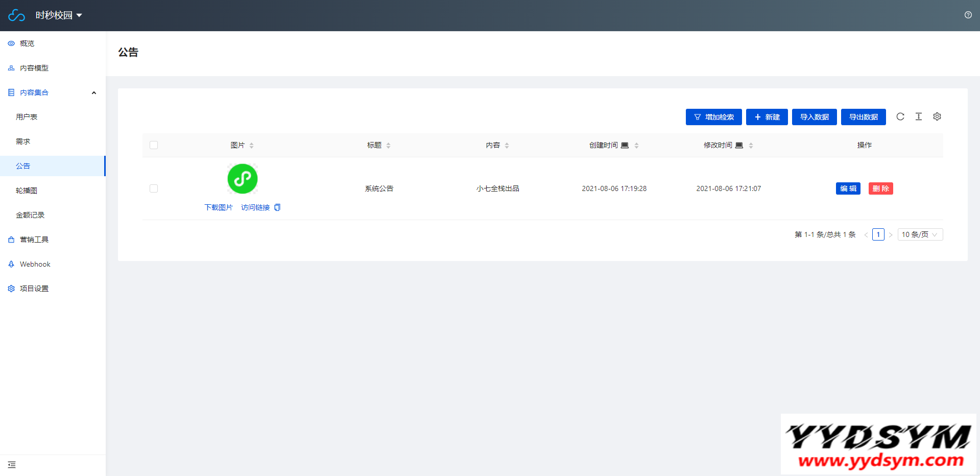Open the column settings gear icon

click(x=937, y=116)
